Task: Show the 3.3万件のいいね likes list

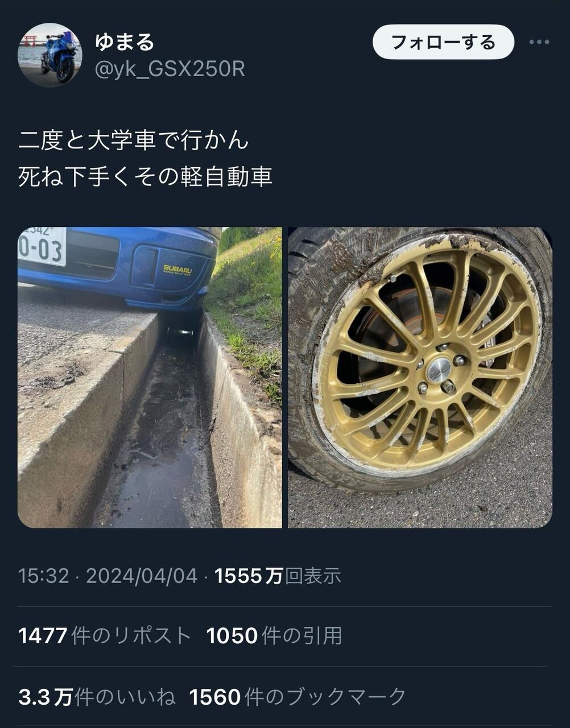Action: (x=97, y=697)
